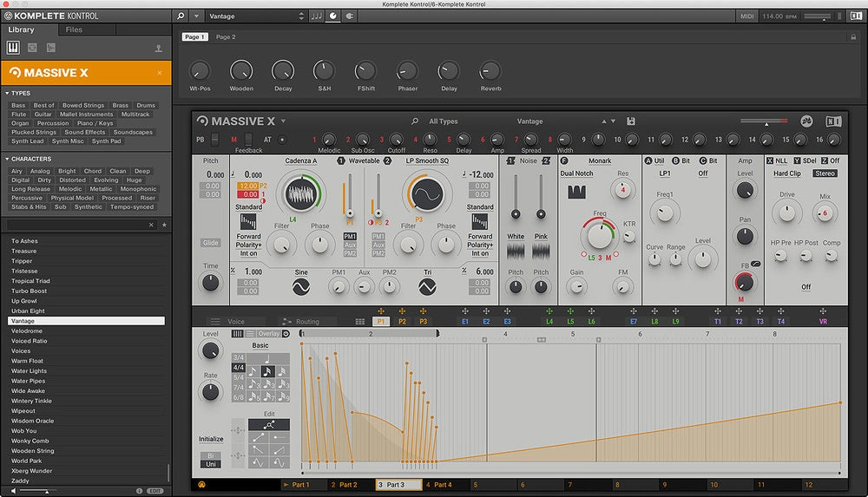Open the LP Smooth SQ wavetable menu
868x497 pixels.
(427, 160)
